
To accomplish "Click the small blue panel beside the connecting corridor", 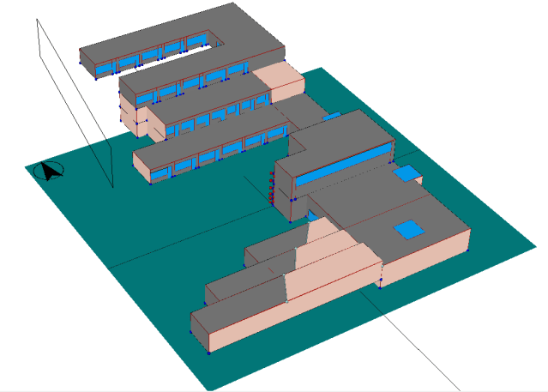I will (x=331, y=115).
